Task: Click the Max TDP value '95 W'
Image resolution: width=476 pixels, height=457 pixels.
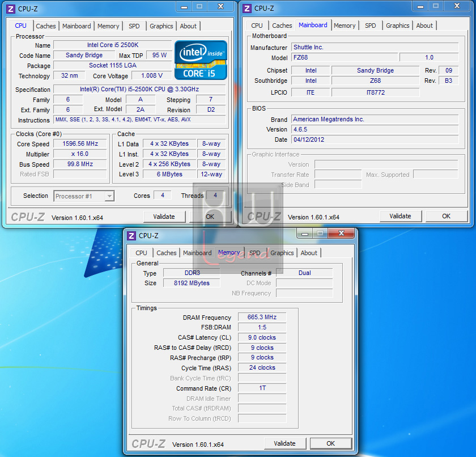Action: (159, 55)
